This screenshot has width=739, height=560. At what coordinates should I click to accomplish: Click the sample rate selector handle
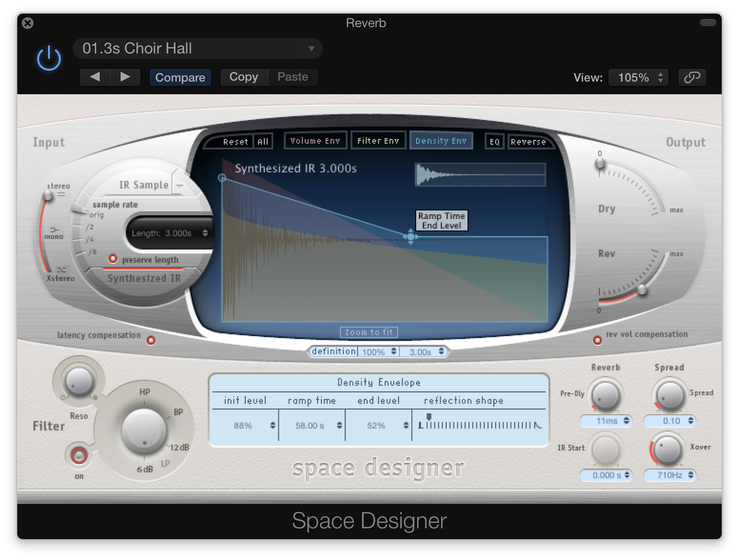pos(80,210)
